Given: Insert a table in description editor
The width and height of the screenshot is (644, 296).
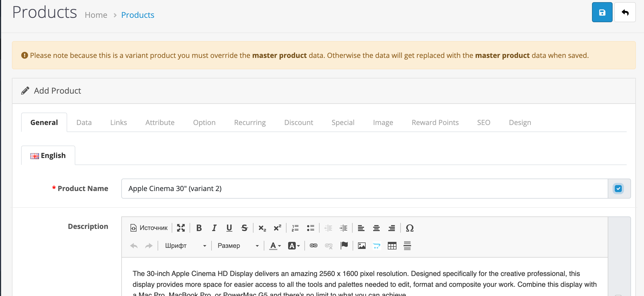Looking at the screenshot, I should (x=392, y=246).
